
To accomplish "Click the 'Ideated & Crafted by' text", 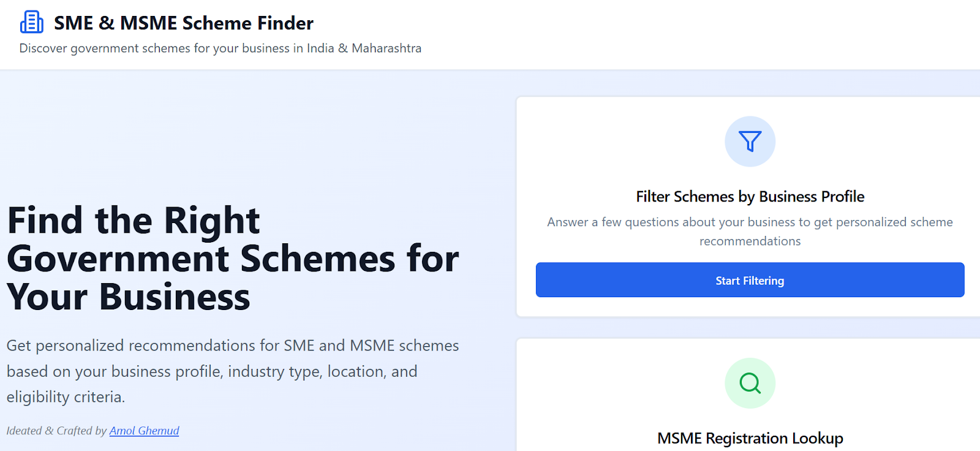I will [x=56, y=431].
